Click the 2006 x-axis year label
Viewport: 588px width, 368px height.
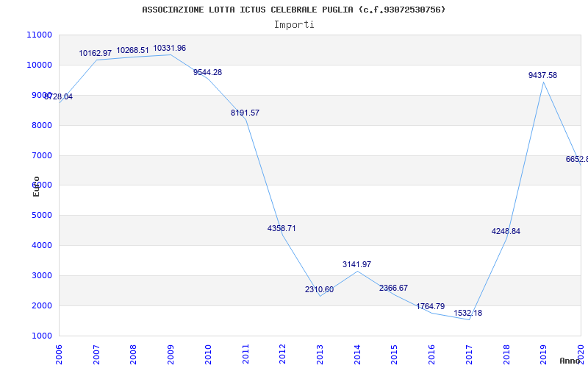pos(59,354)
